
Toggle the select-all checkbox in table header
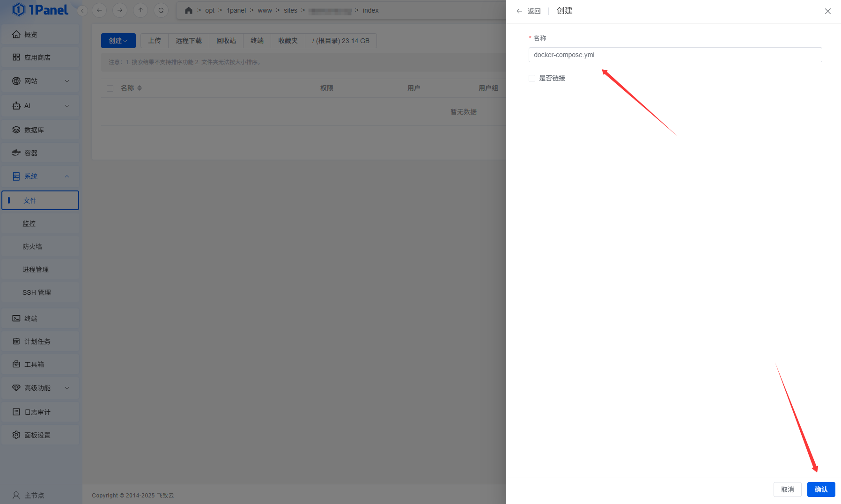(110, 88)
